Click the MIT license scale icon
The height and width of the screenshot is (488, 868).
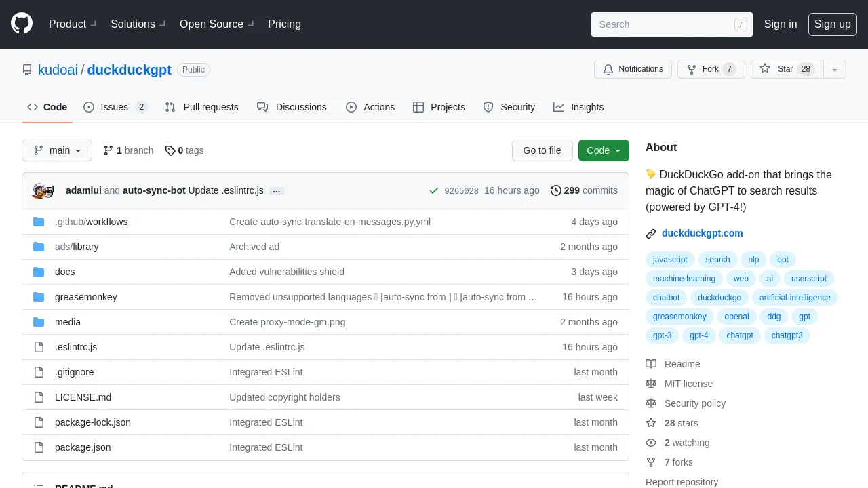point(651,384)
